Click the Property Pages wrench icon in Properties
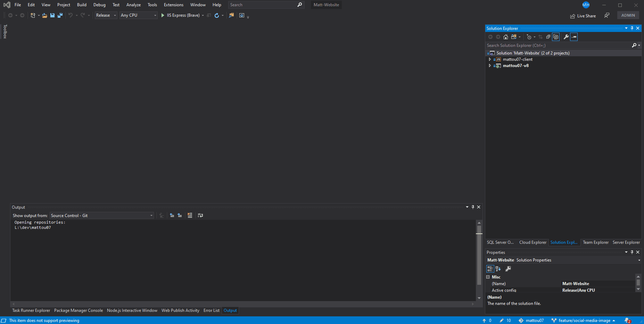644x324 pixels. 508,269
